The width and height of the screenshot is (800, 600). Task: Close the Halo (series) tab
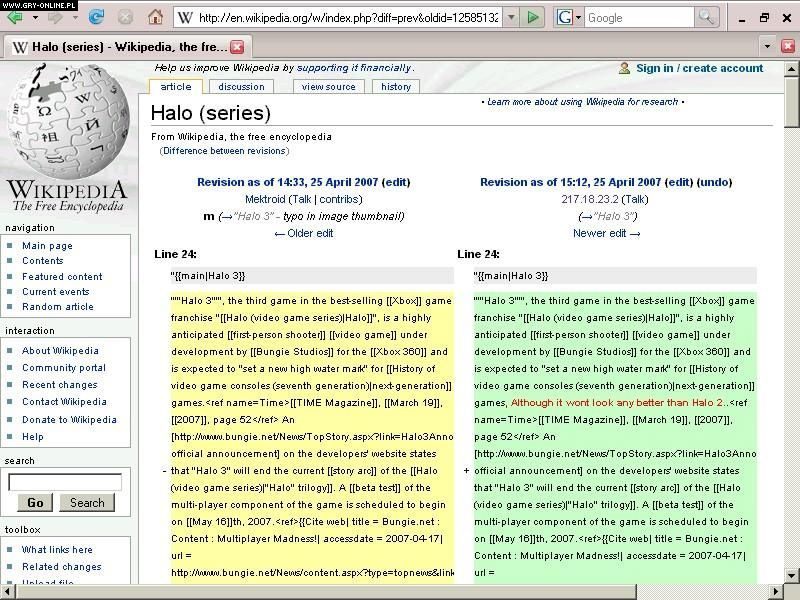pyautogui.click(x=237, y=47)
